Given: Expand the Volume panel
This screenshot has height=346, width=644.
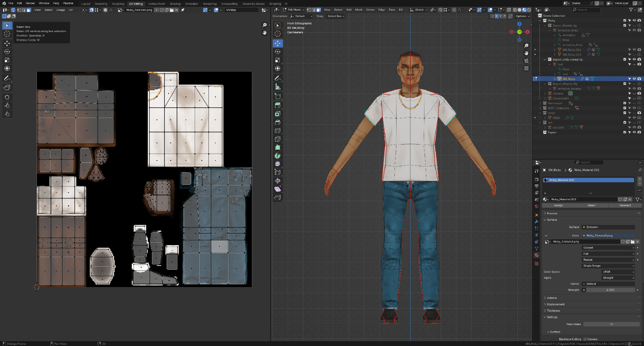Looking at the screenshot, I should 552,298.
